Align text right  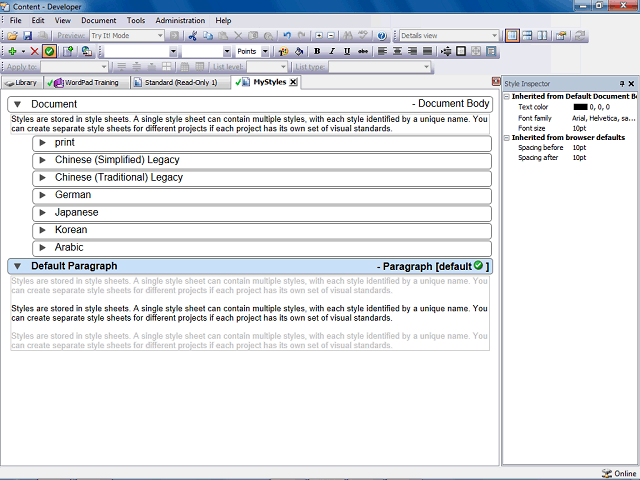(x=412, y=51)
